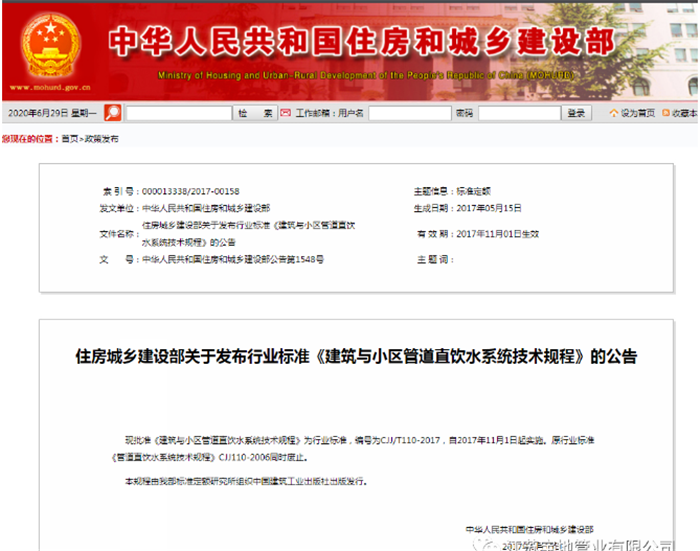The width and height of the screenshot is (700, 551).
Task: Click the 设为首页 link
Action: point(638,113)
